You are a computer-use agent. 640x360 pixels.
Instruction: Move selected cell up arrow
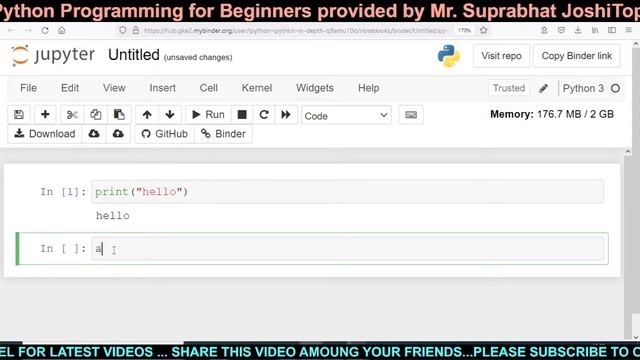[x=147, y=115]
